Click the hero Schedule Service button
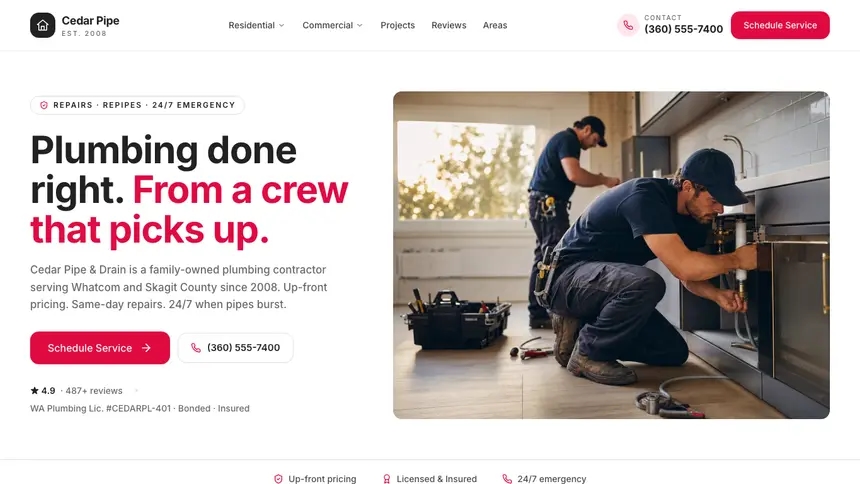860x484 pixels. [100, 348]
